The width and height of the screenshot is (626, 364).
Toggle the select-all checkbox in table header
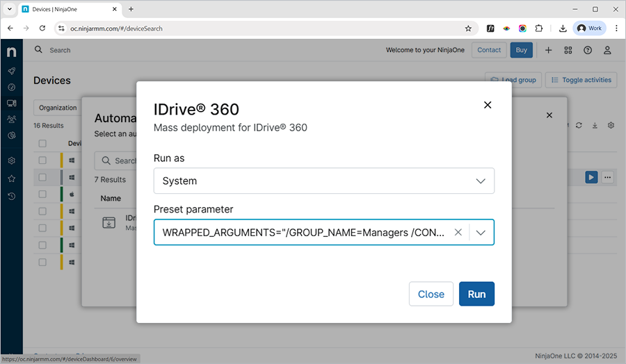pyautogui.click(x=42, y=144)
